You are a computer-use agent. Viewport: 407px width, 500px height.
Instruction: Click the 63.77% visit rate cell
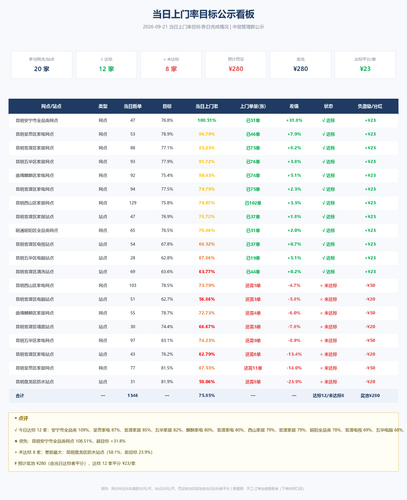tap(207, 272)
